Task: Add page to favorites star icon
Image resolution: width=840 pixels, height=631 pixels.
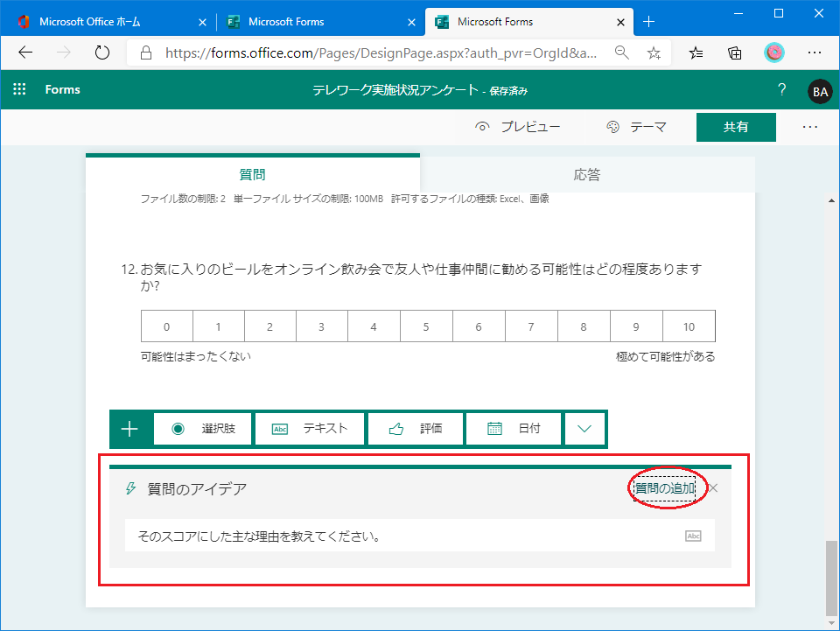Action: (x=654, y=53)
